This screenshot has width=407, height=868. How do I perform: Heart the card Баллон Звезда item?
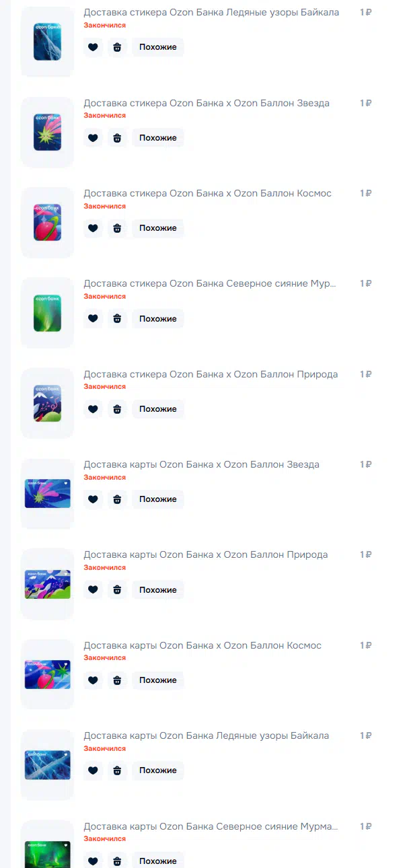(93, 499)
